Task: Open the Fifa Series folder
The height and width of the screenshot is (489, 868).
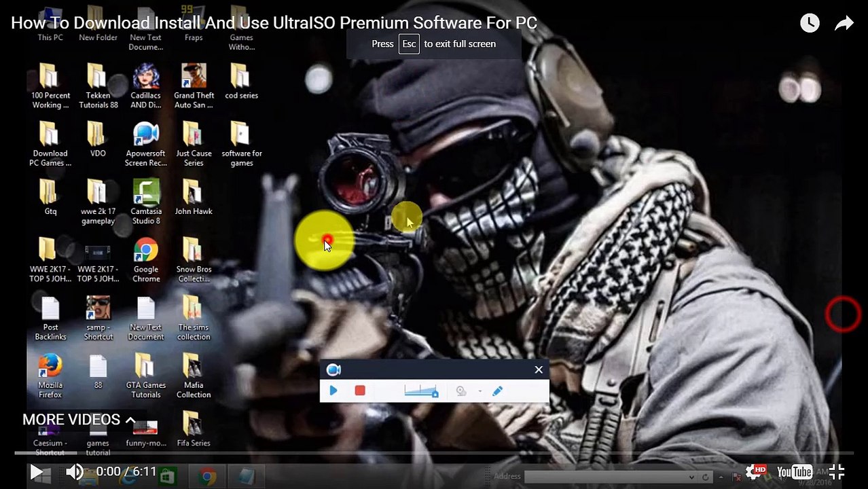Action: 194,429
